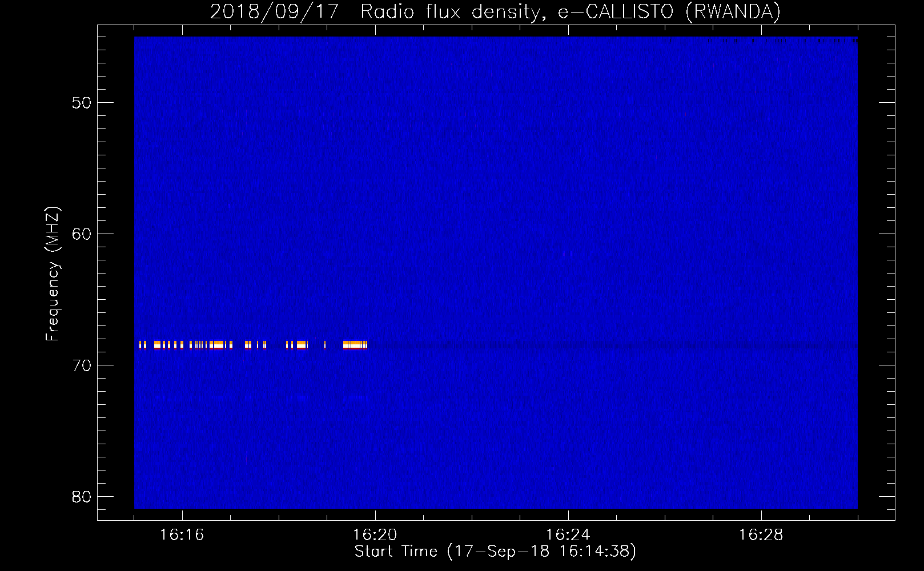
Task: Click the y-axis label 'Frequency (MHZ)'
Action: (53, 274)
